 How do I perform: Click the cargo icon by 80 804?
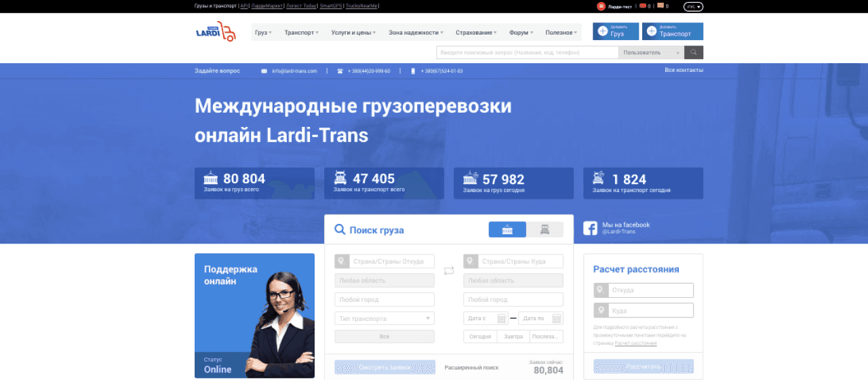[211, 178]
